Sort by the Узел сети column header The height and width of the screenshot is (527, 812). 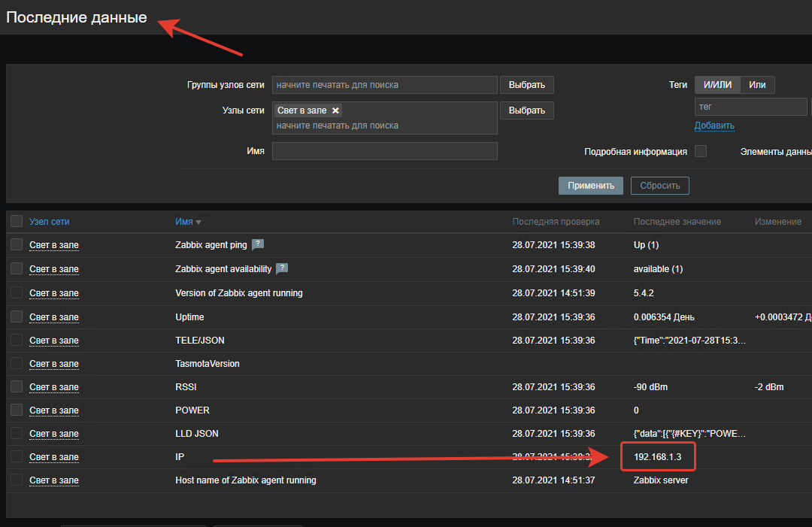[50, 222]
